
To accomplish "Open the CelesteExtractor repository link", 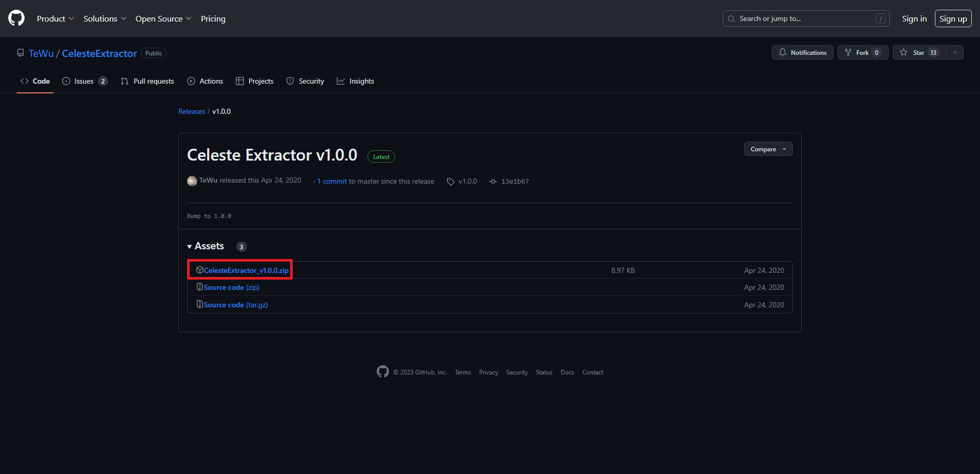I will click(x=99, y=53).
